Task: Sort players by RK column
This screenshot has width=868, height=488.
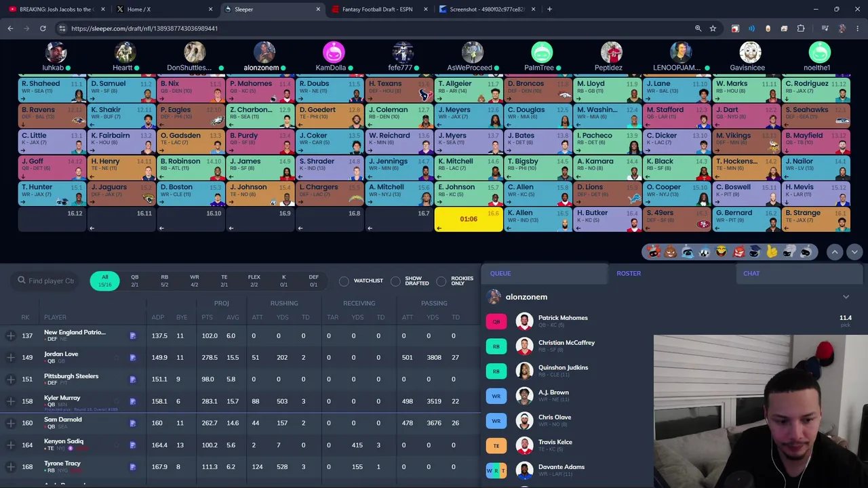Action: [x=25, y=317]
